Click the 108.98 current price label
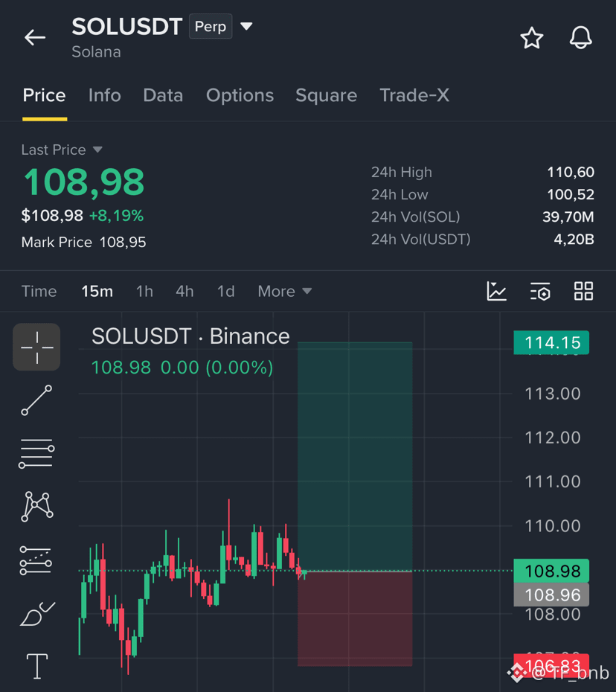Viewport: 616px width, 692px height. [551, 571]
